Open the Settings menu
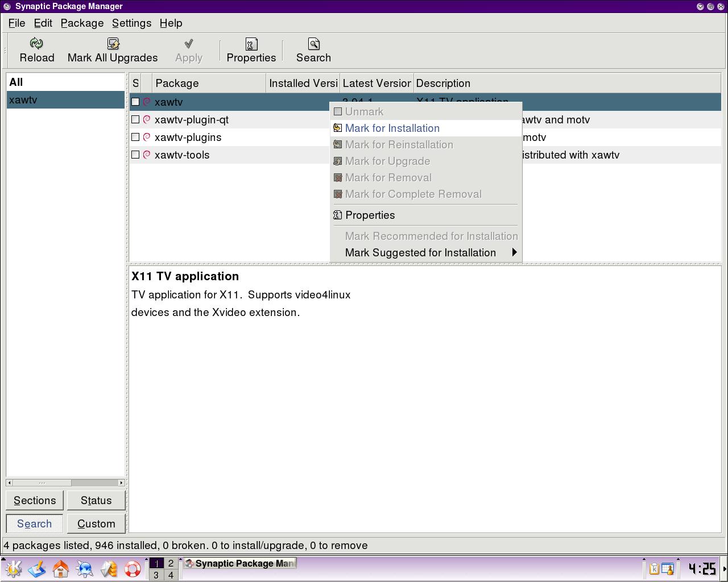This screenshot has height=582, width=728. [x=131, y=23]
